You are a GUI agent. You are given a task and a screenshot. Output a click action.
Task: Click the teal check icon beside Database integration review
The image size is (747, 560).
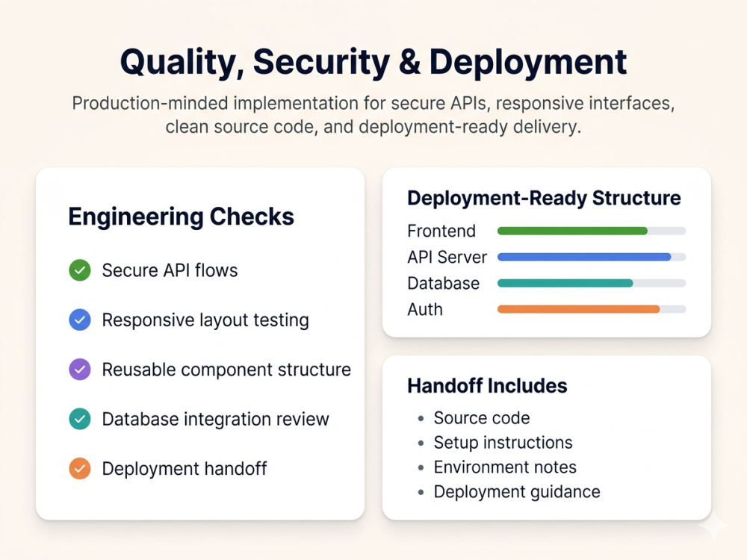pos(80,419)
